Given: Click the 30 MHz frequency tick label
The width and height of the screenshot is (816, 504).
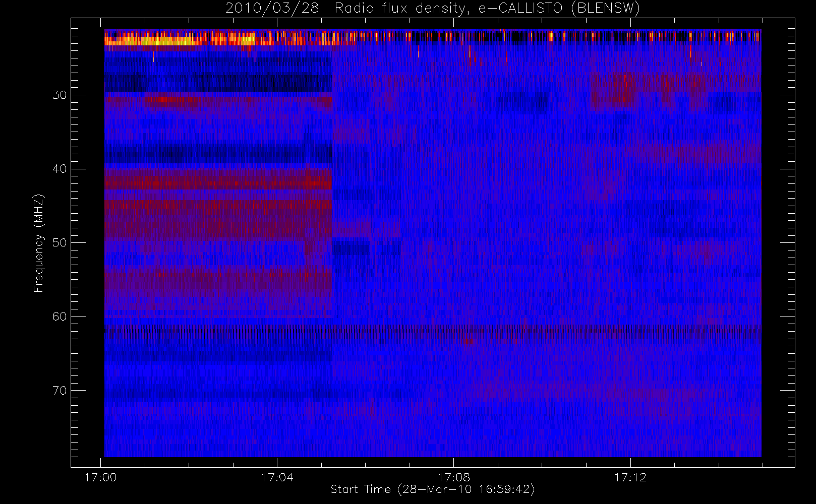Looking at the screenshot, I should click(x=60, y=95).
